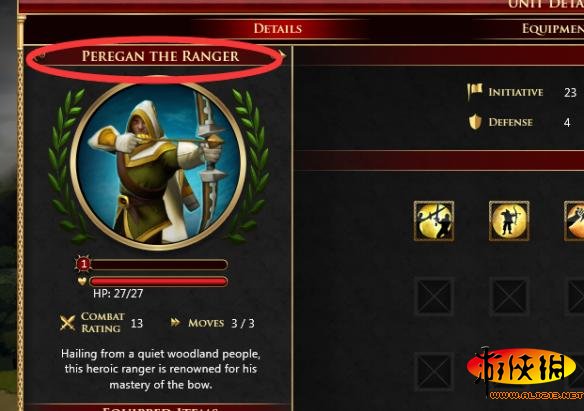This screenshot has height=411, width=584.
Task: Click the gold heart health icon
Action: [82, 281]
